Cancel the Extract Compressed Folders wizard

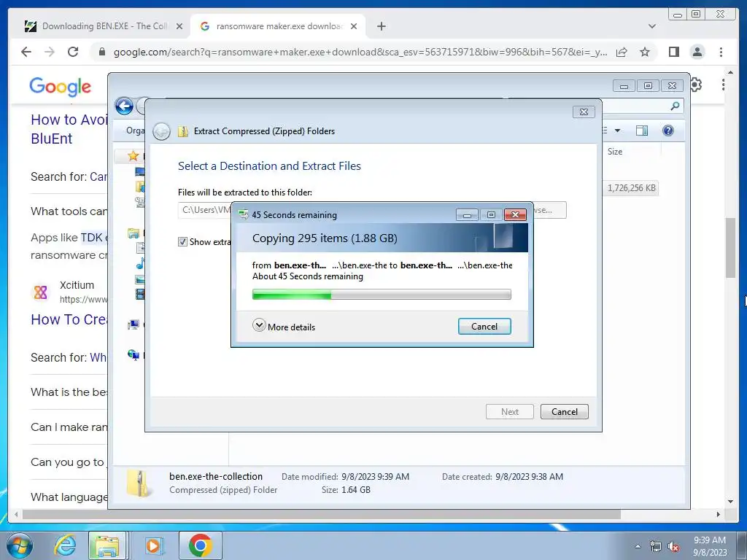pyautogui.click(x=564, y=411)
